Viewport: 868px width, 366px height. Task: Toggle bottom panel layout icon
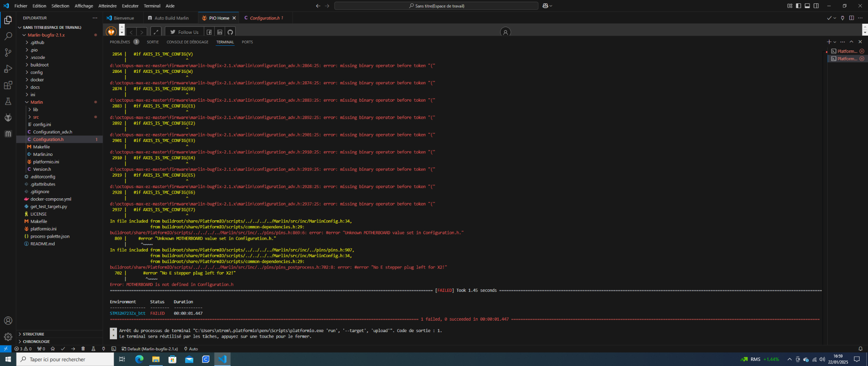[x=807, y=6]
